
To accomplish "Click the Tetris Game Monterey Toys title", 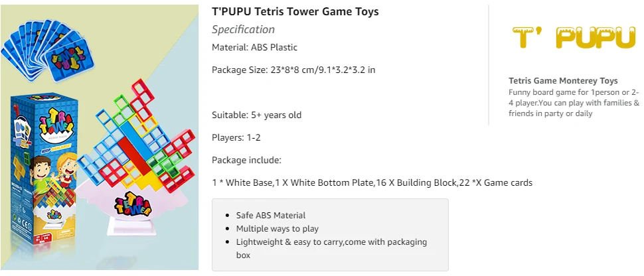I will point(563,80).
